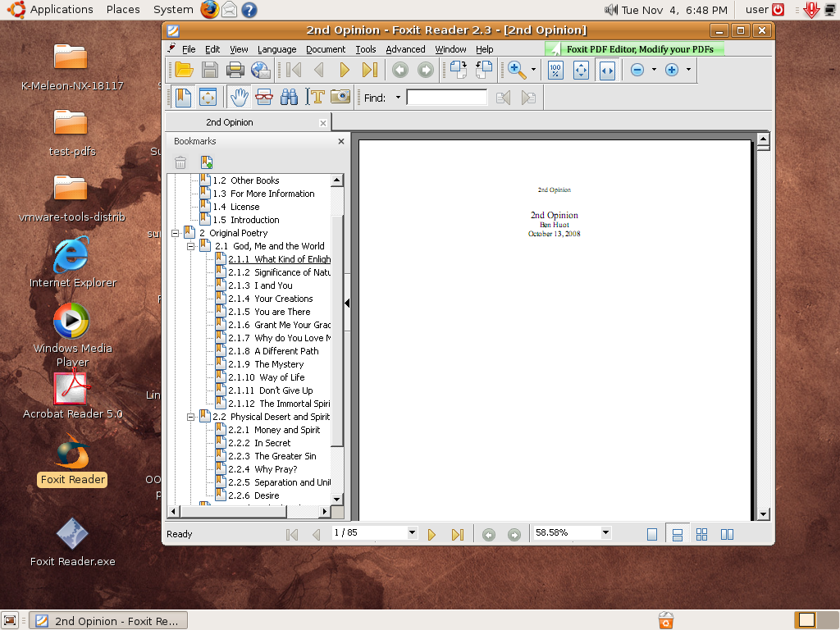Activate the Snapshot camera tool
The image size is (840, 630).
pyautogui.click(x=340, y=97)
